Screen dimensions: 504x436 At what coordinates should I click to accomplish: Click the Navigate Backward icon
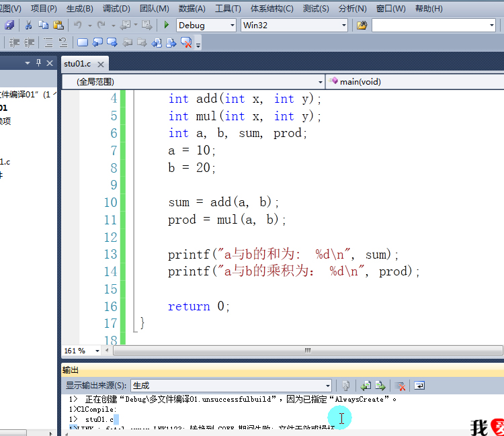tap(126, 25)
